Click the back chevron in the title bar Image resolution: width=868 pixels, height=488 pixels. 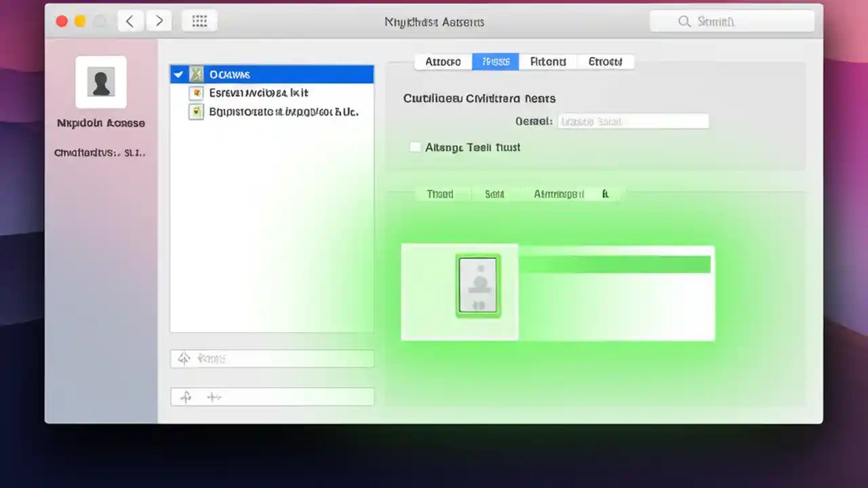pos(130,20)
